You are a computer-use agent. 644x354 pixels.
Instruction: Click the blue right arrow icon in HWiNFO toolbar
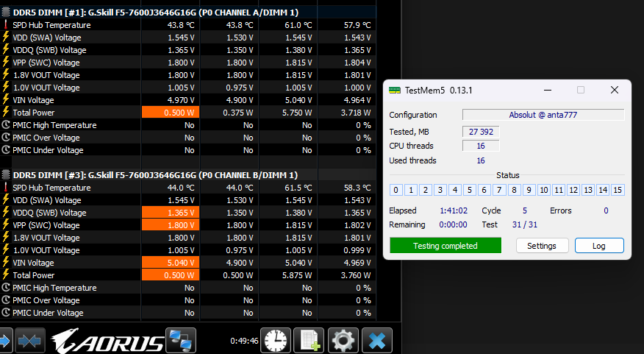[x=4, y=341]
